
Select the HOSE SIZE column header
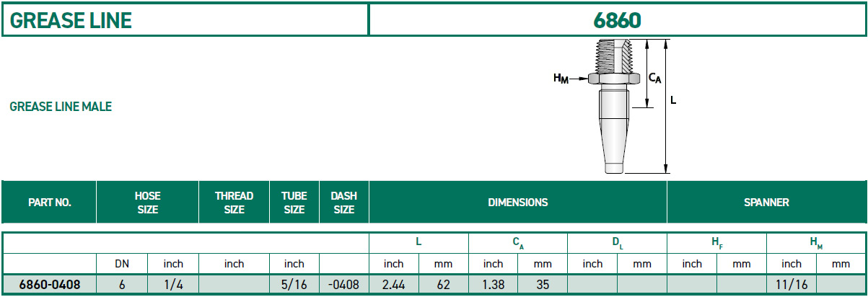click(x=147, y=203)
